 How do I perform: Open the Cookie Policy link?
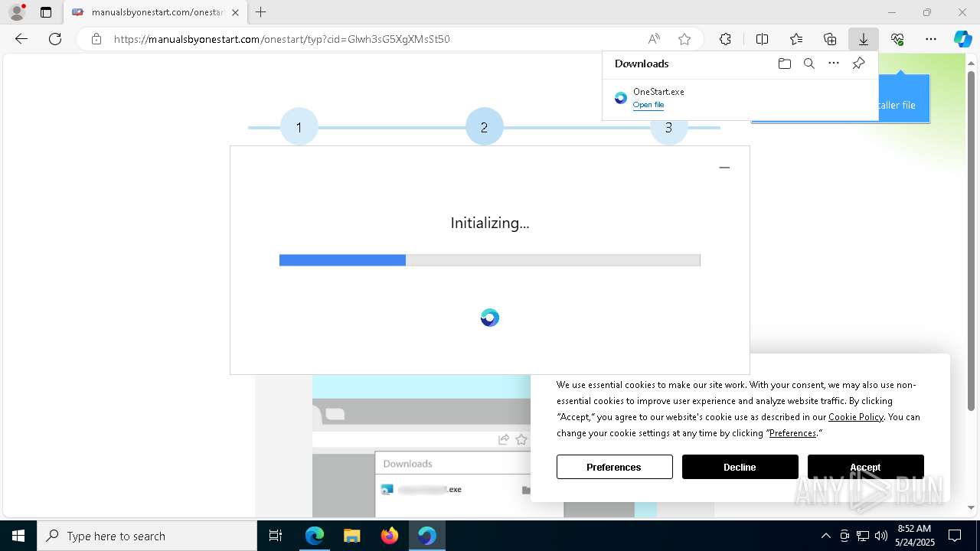(856, 417)
